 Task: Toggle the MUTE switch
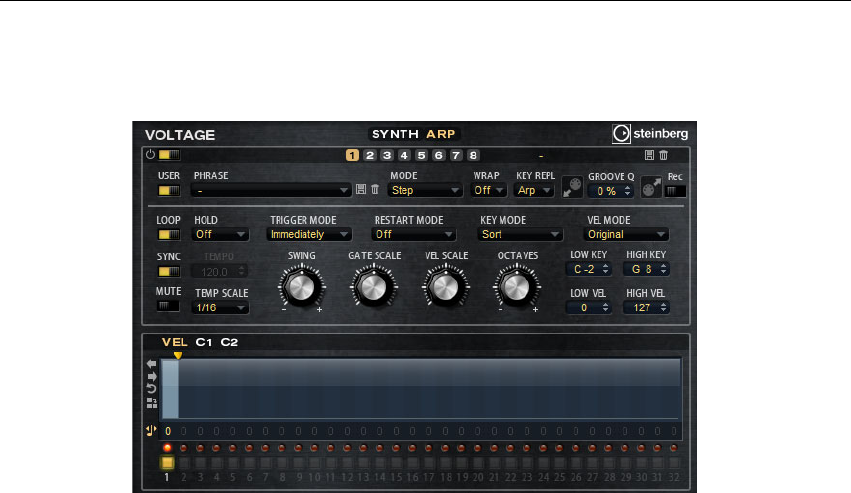pyautogui.click(x=168, y=306)
